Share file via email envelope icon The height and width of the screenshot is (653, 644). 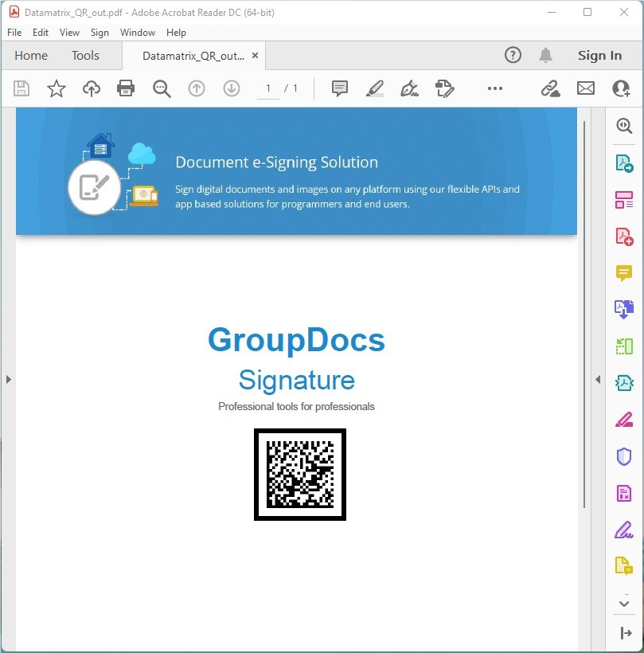[586, 88]
